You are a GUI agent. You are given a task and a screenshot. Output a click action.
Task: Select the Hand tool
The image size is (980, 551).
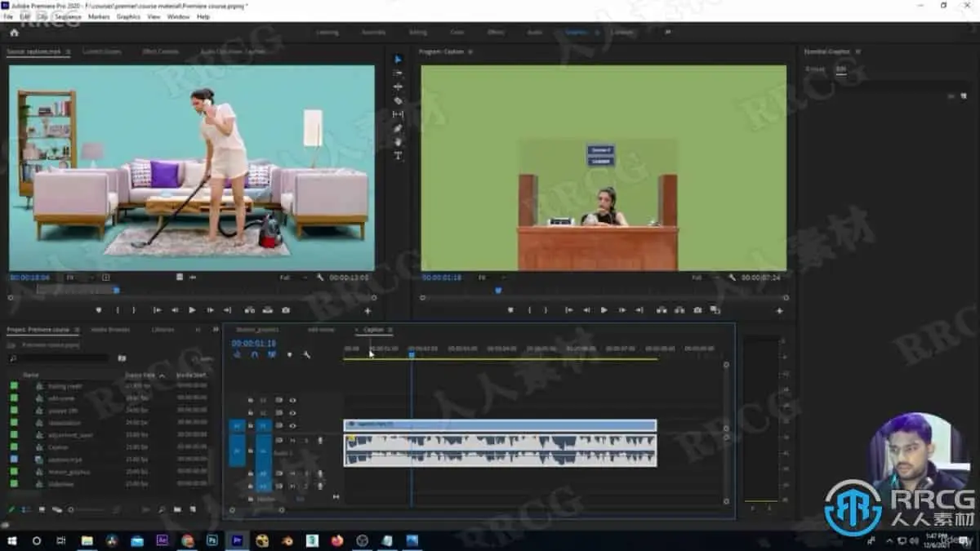(x=399, y=142)
